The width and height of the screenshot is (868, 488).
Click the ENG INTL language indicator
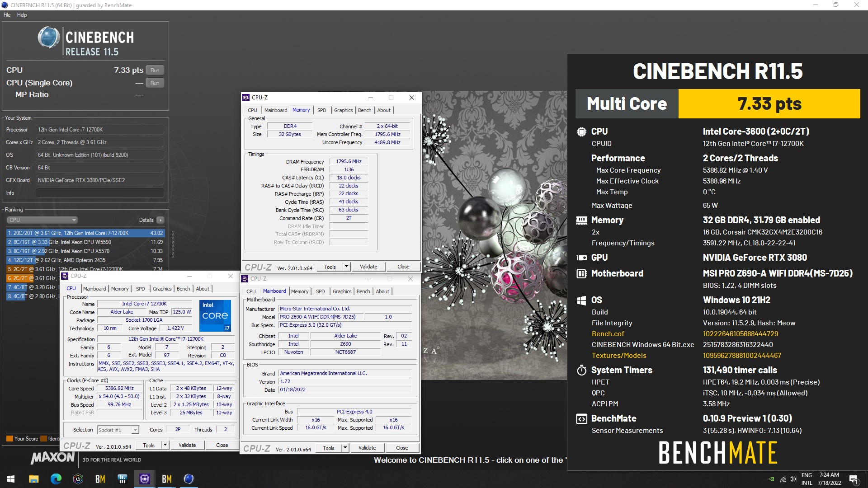click(x=807, y=479)
